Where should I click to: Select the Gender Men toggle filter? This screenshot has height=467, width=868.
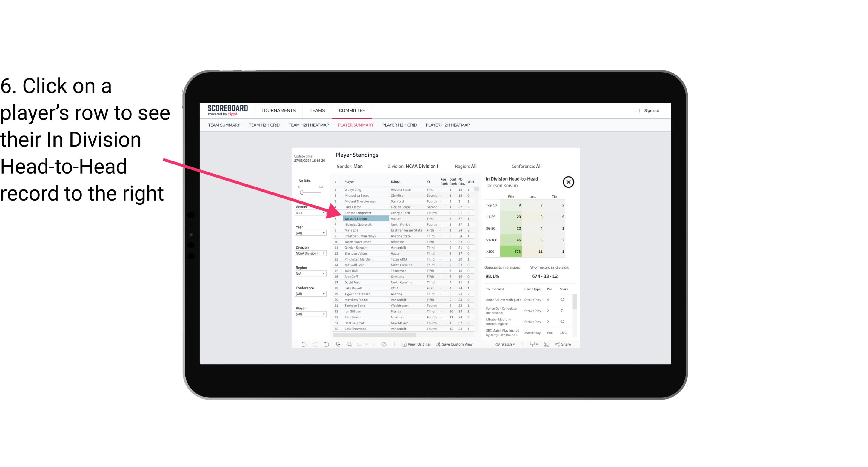click(x=308, y=213)
